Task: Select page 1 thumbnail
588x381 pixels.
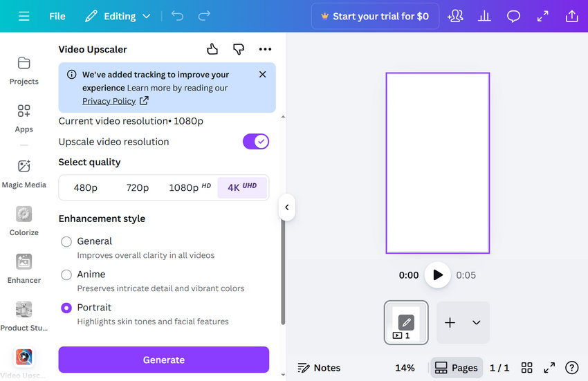Action: coord(406,322)
